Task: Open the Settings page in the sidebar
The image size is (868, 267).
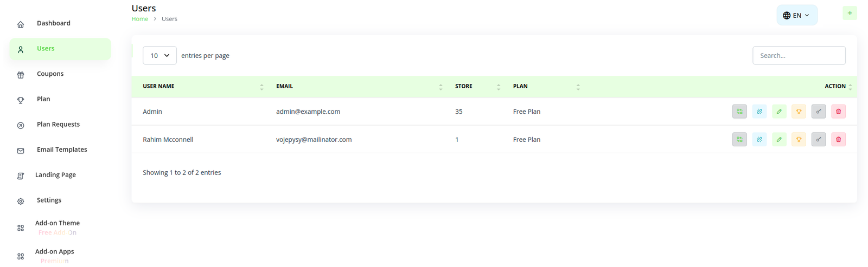Action: point(49,200)
